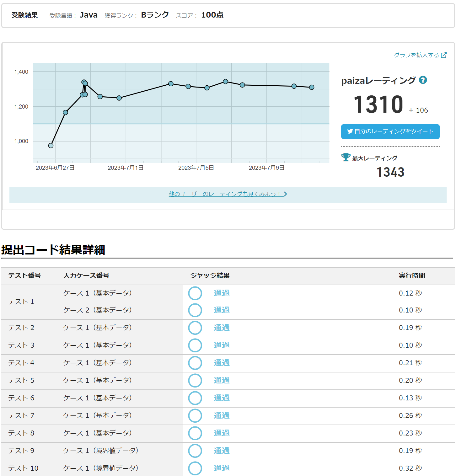Click the 実行時間 column header

[x=412, y=275]
